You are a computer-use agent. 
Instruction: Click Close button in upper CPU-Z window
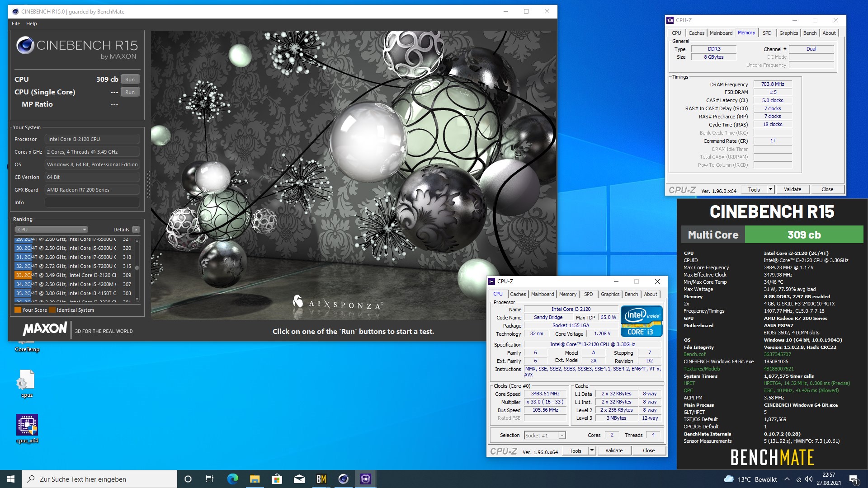pos(827,190)
